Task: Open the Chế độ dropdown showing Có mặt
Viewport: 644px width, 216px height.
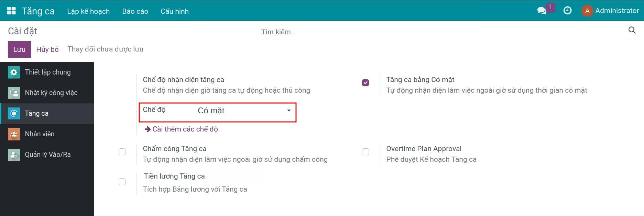Action: click(244, 111)
